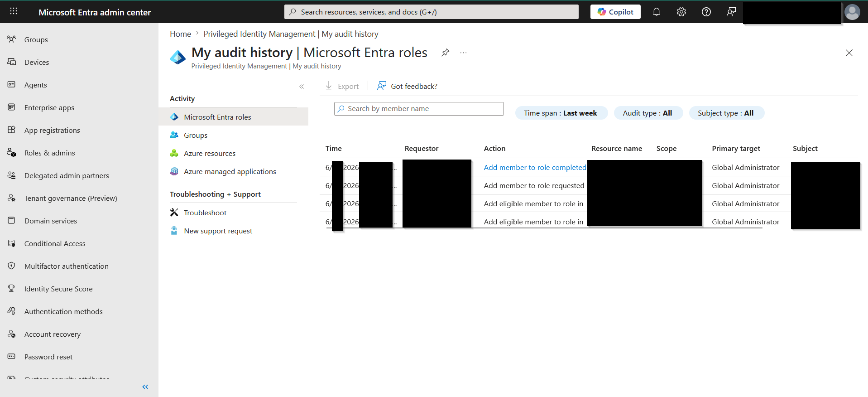Sort by Subject column header
This screenshot has width=868, height=397.
coord(805,148)
